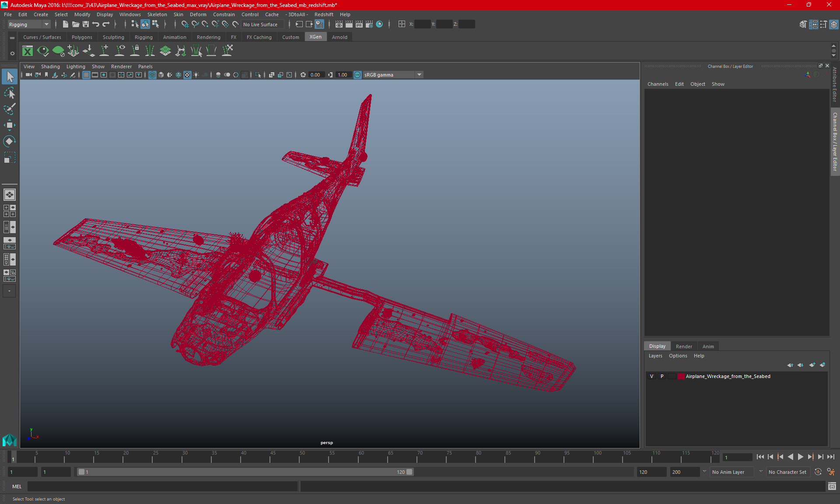Image resolution: width=840 pixels, height=504 pixels.
Task: Click the Open Scene folder icon
Action: [75, 24]
